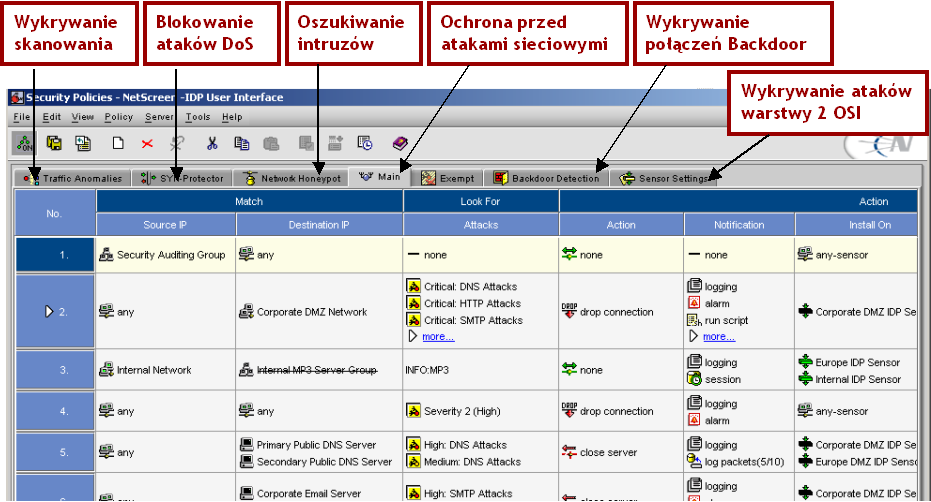Open the File menu
The height and width of the screenshot is (502, 931).
coord(21,117)
